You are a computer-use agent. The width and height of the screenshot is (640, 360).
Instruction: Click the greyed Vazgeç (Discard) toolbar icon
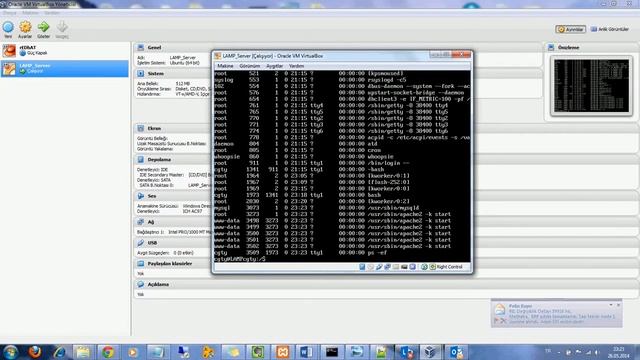coord(62,27)
